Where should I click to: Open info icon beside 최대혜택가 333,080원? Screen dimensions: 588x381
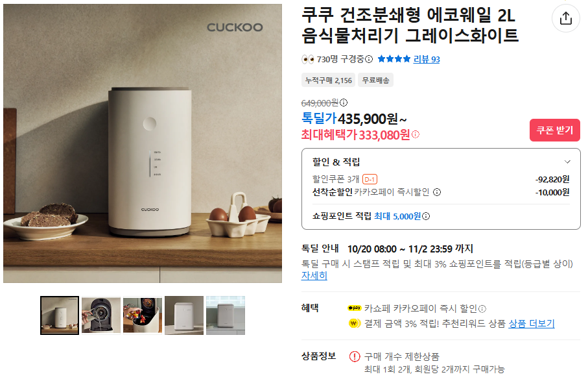[x=416, y=134]
